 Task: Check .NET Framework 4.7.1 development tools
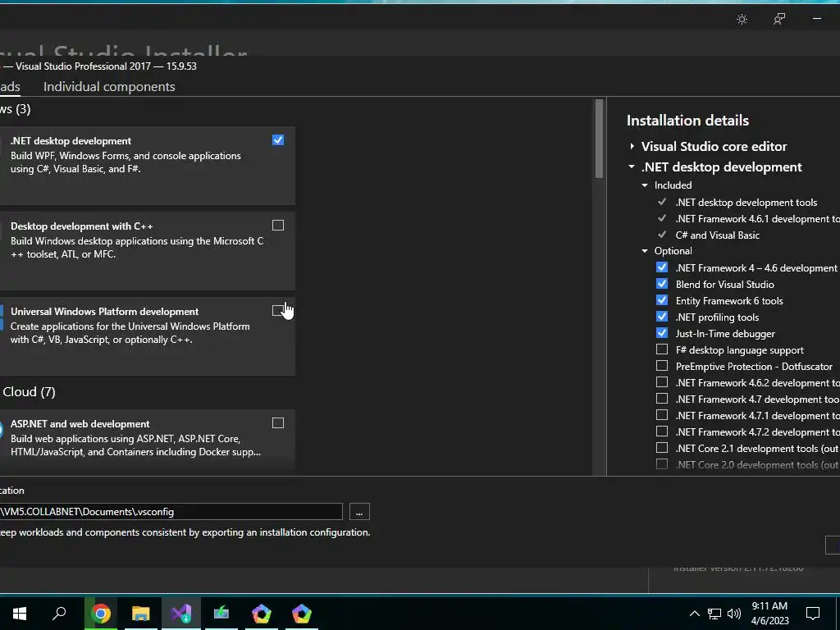tap(662, 415)
